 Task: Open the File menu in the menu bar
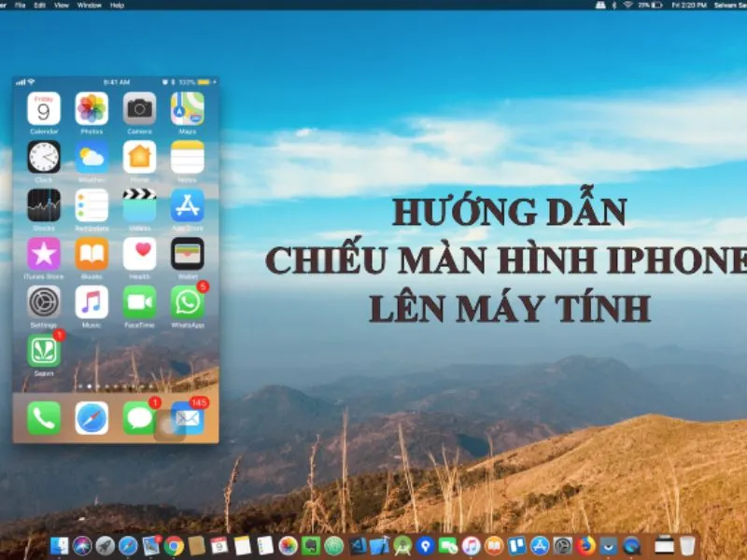click(20, 6)
